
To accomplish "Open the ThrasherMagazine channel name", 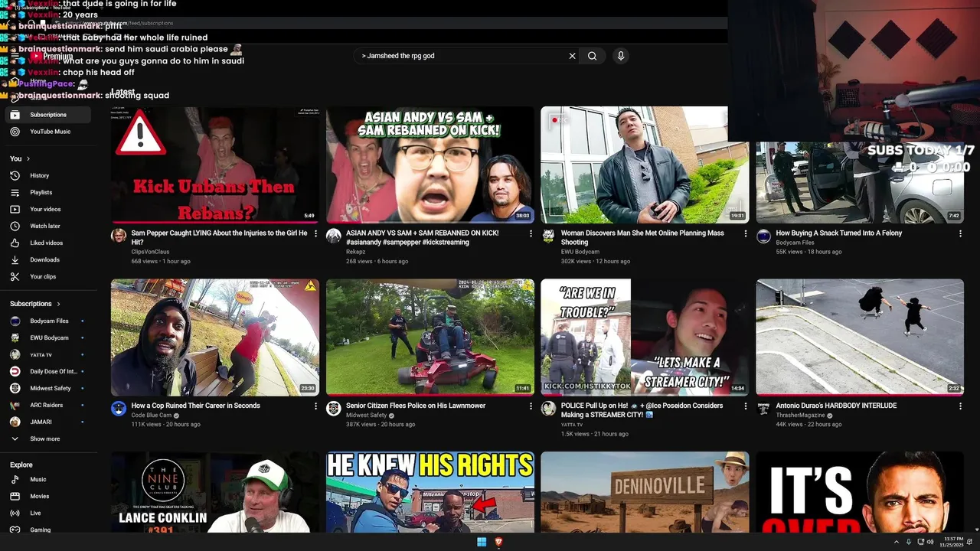I will click(x=801, y=415).
